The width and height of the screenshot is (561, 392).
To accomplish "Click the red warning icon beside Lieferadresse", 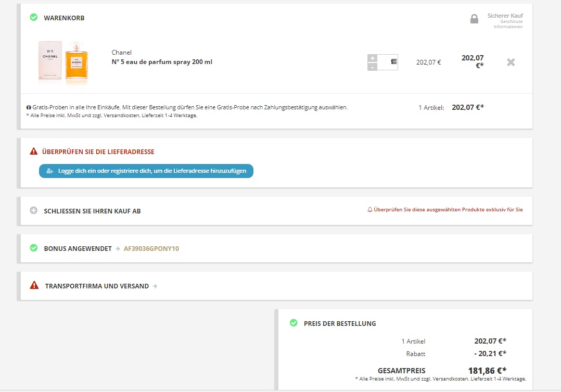I will point(34,151).
